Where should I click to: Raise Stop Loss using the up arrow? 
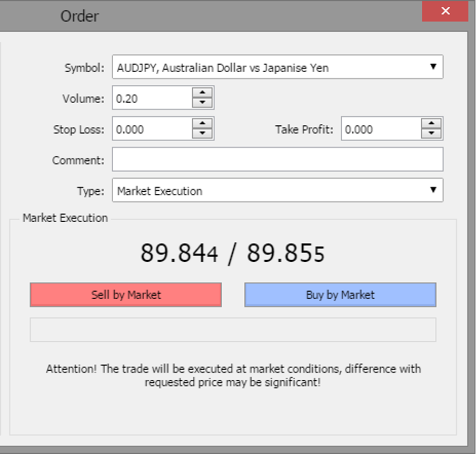point(202,124)
